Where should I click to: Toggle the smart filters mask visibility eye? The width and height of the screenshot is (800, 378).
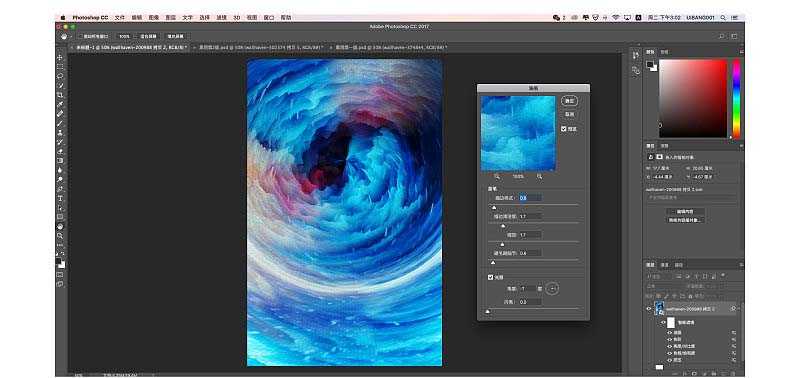pos(663,322)
